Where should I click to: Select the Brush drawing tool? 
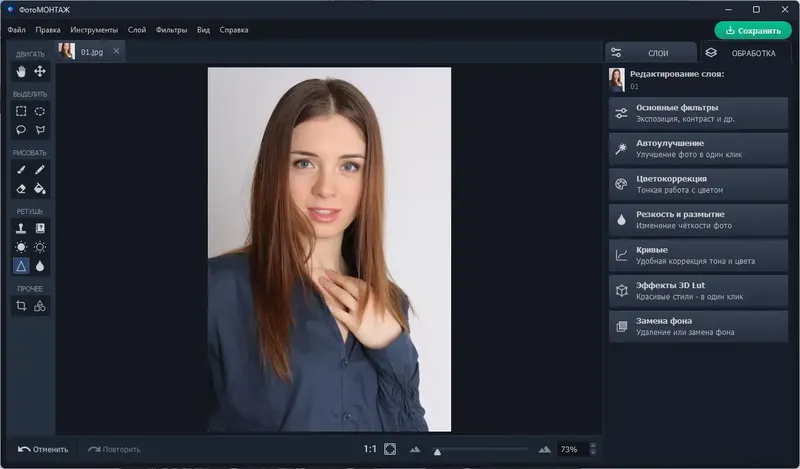point(21,170)
